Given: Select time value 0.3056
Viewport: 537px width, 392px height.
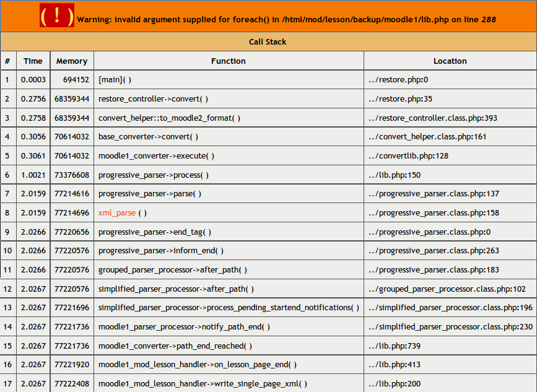Looking at the screenshot, I should click(33, 137).
